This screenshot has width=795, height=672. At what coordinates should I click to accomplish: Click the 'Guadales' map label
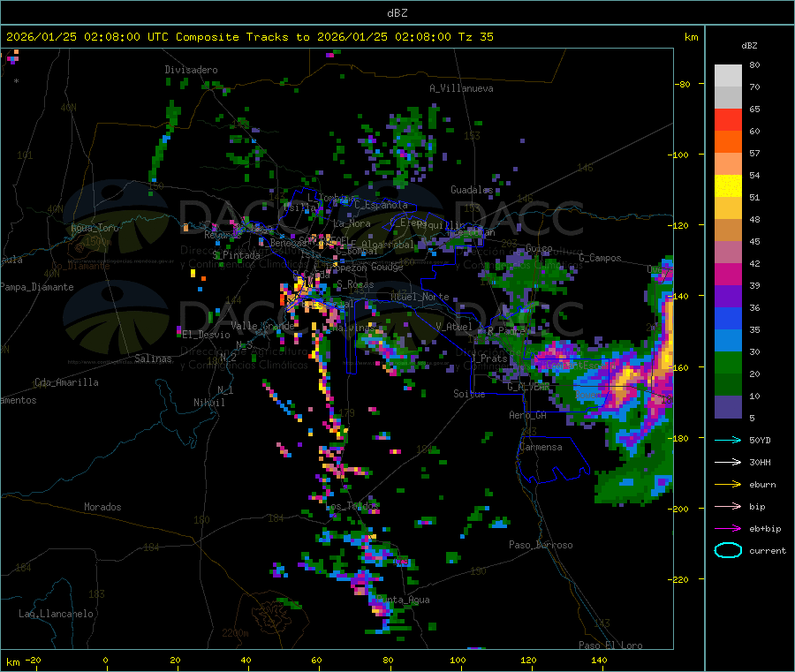coord(472,190)
